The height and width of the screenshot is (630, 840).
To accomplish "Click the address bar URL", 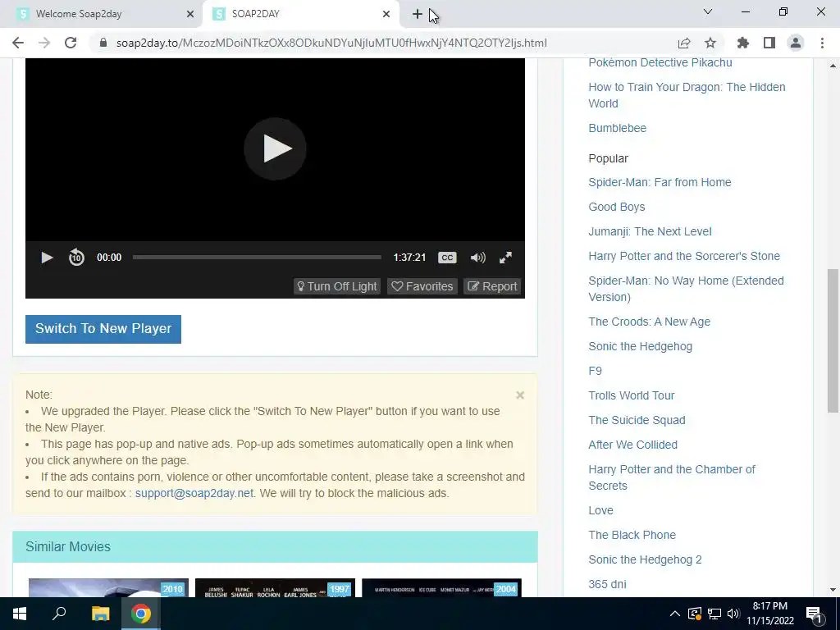I will coord(331,43).
